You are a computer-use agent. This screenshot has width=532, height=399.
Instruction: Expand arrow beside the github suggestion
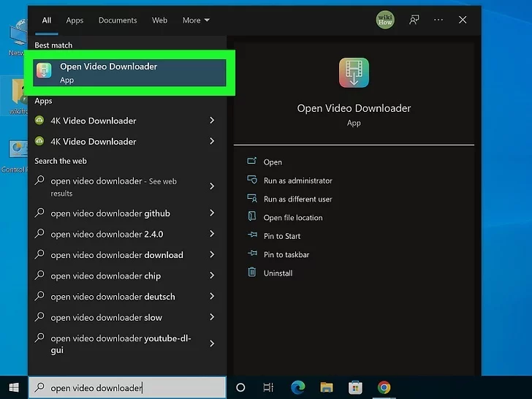212,213
